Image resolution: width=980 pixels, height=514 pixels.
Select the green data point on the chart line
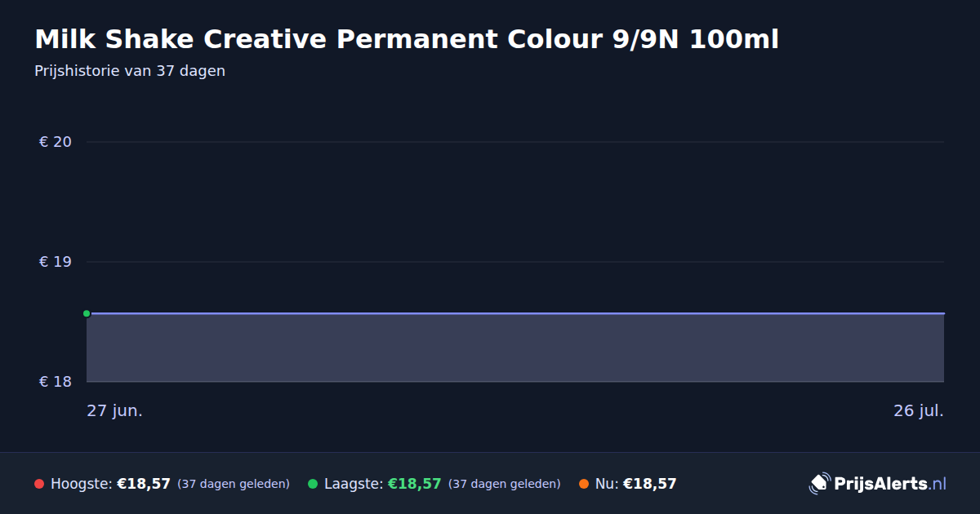87,313
